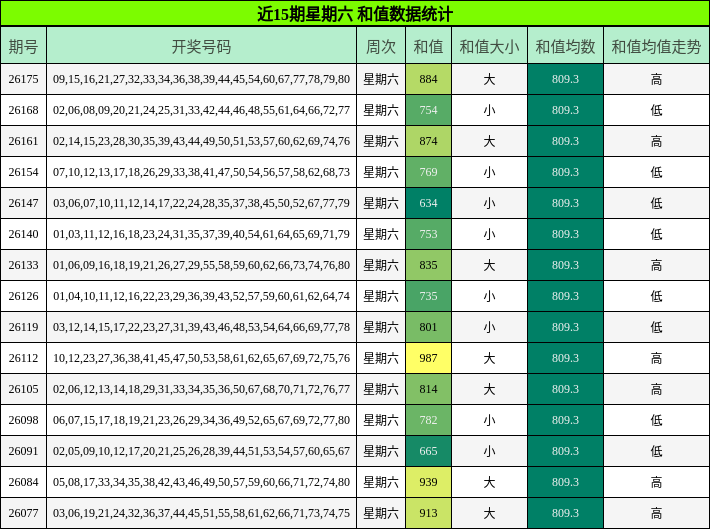Click 低 trend in the 26147 row
The width and height of the screenshot is (710, 529).
(656, 203)
